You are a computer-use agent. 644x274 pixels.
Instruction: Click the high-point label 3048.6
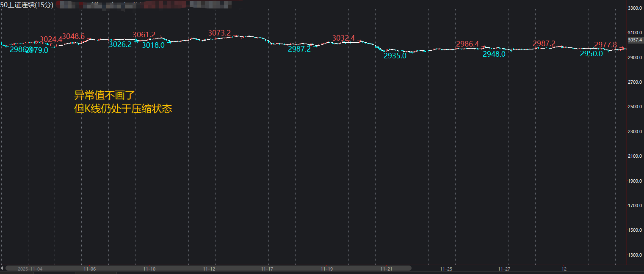coord(73,36)
